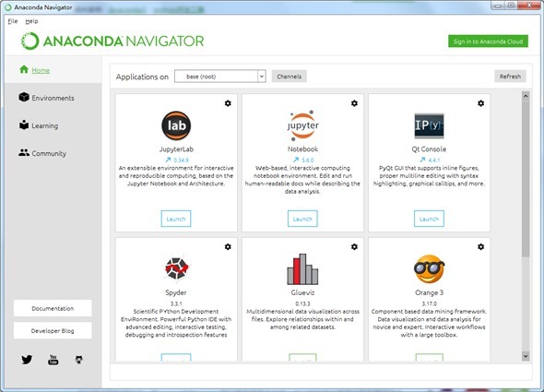Open the Help menu
The image size is (544, 392).
pyautogui.click(x=31, y=21)
